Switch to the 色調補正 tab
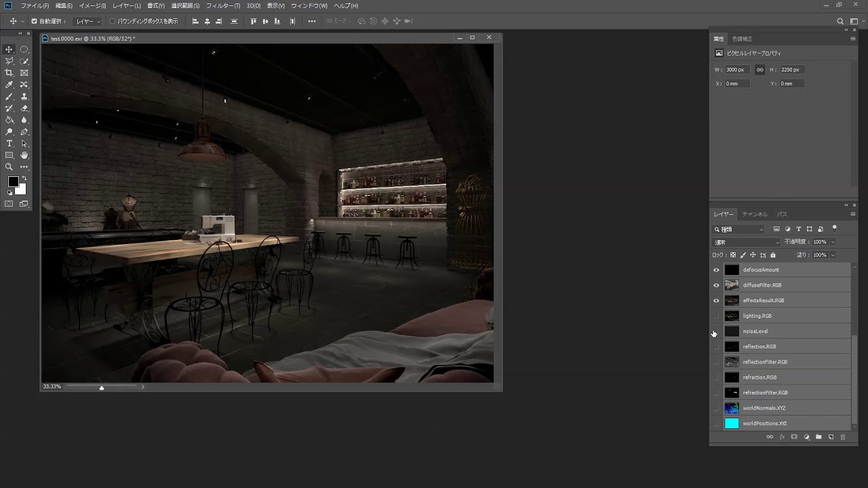This screenshot has width=868, height=488. [x=742, y=39]
